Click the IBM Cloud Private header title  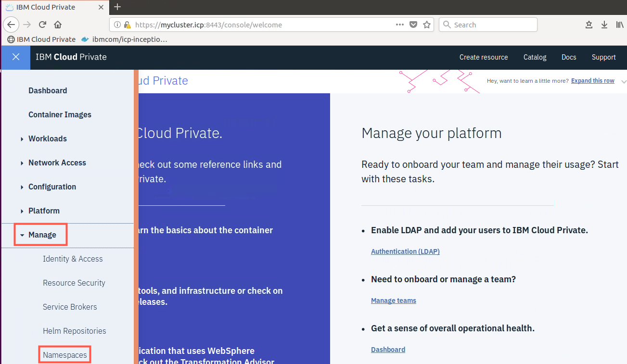point(71,57)
